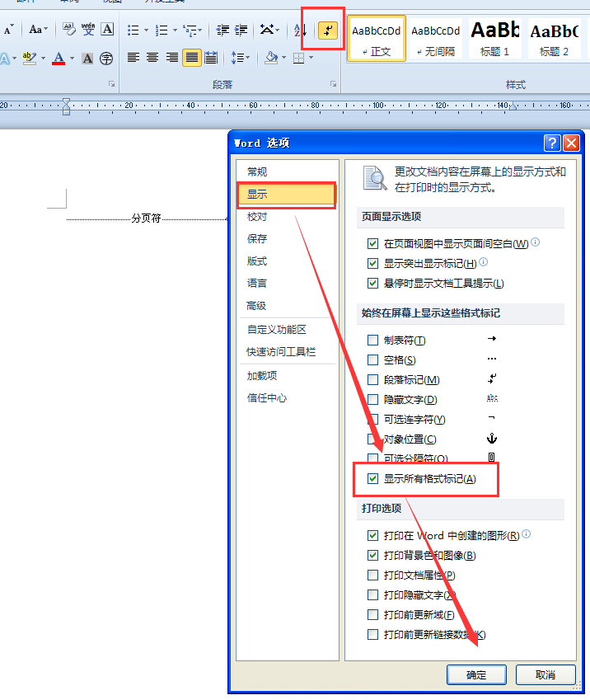Apply the Normal (正文) style
The image size is (590, 700).
tap(377, 39)
